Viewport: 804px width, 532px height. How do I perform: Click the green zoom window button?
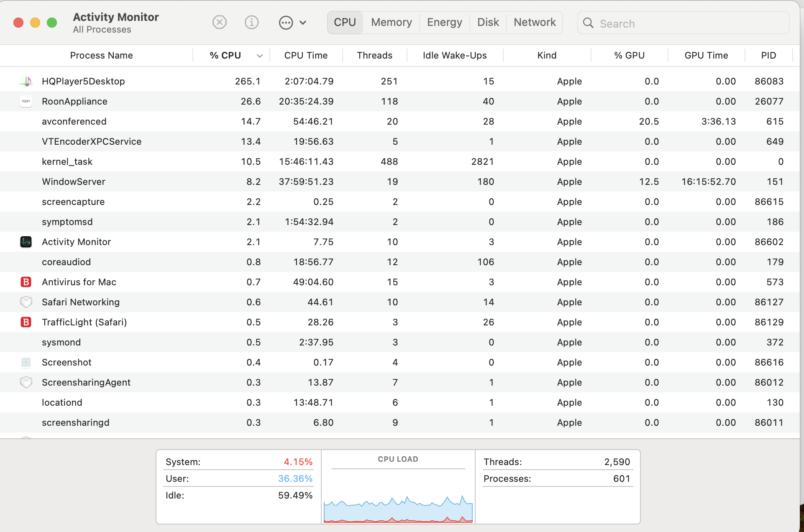coord(52,23)
